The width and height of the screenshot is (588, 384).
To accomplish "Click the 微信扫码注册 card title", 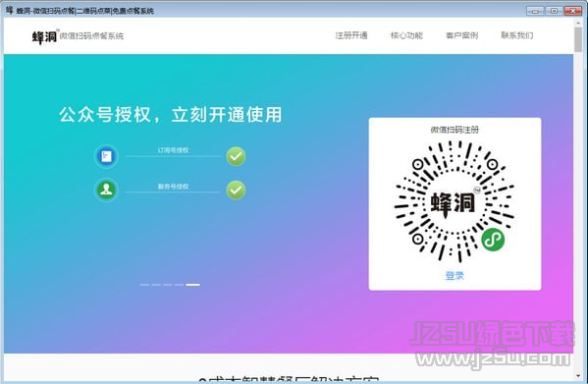I will coord(454,130).
